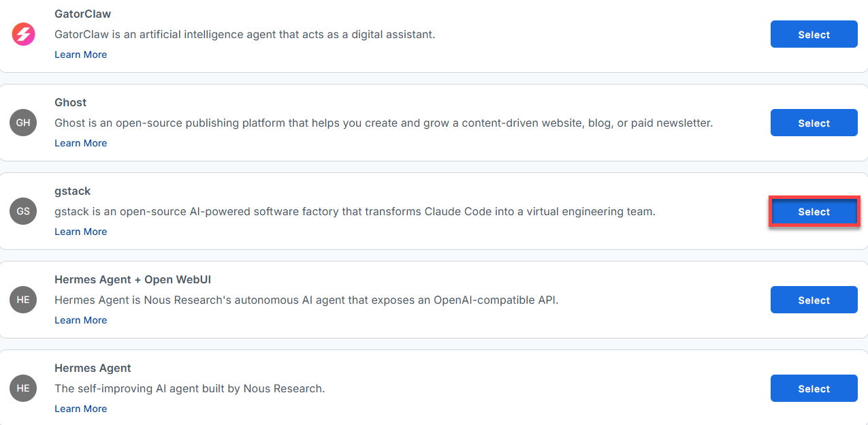Screen dimensions: 868x425
Task: Click the gstack GS avatar icon
Action: [23, 211]
